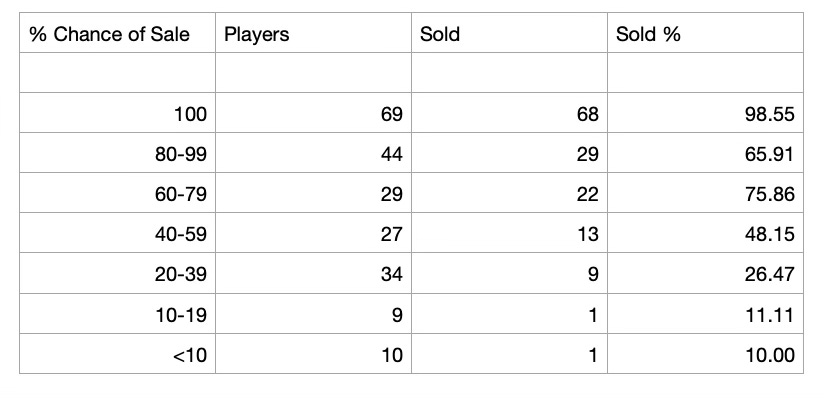Image resolution: width=824 pixels, height=398 pixels.
Task: Select the Sold cell showing 68
Action: click(509, 113)
